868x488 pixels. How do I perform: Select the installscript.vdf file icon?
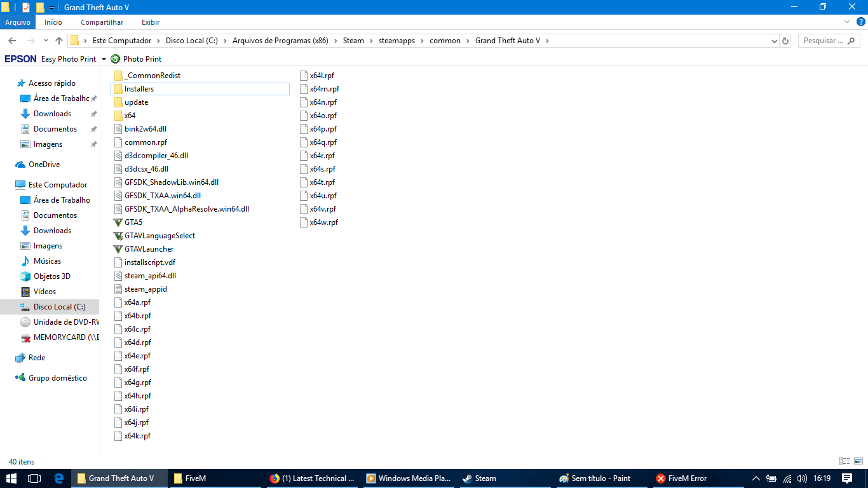[118, 262]
